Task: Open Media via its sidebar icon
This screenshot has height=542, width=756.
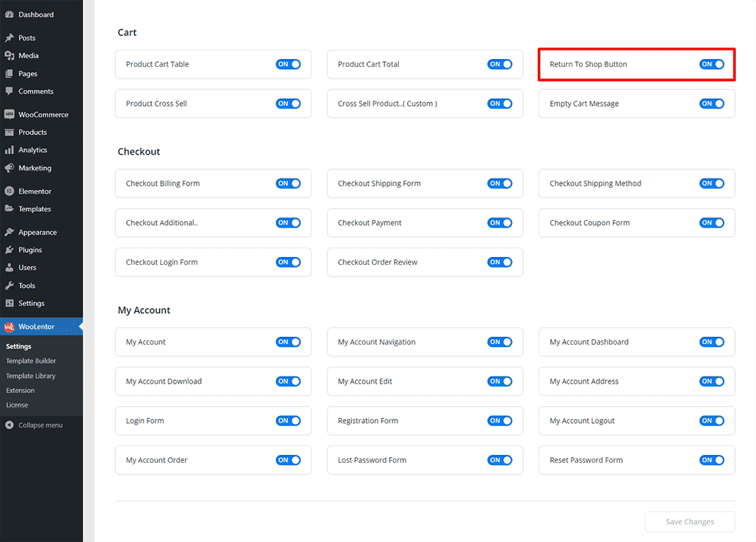Action: pos(9,55)
